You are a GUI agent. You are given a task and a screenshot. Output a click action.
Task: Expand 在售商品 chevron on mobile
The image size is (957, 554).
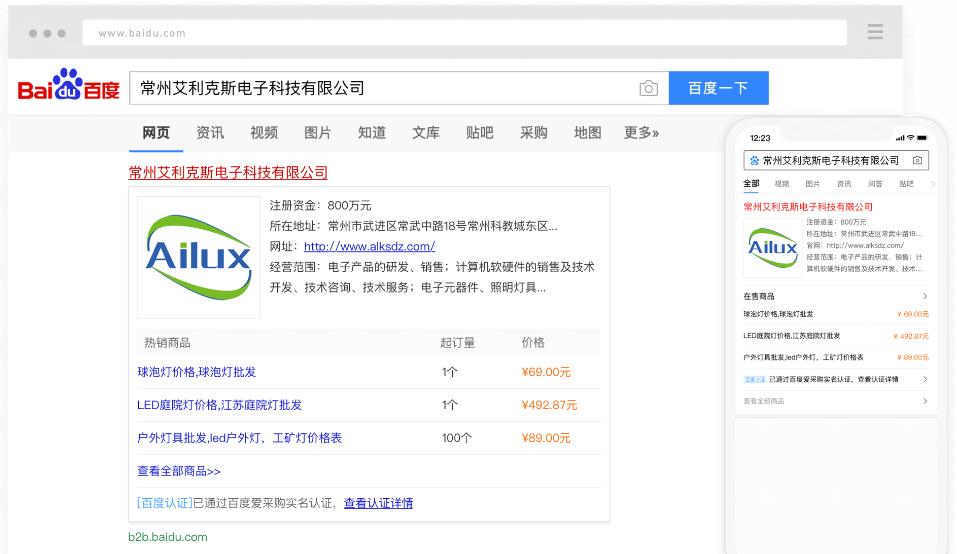tap(924, 296)
